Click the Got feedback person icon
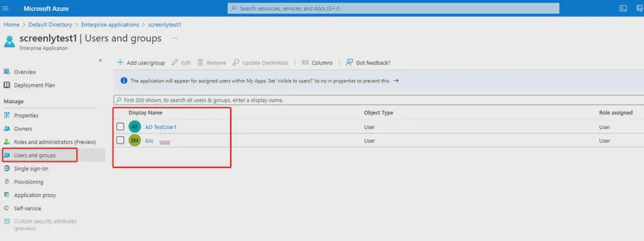 click(x=350, y=62)
